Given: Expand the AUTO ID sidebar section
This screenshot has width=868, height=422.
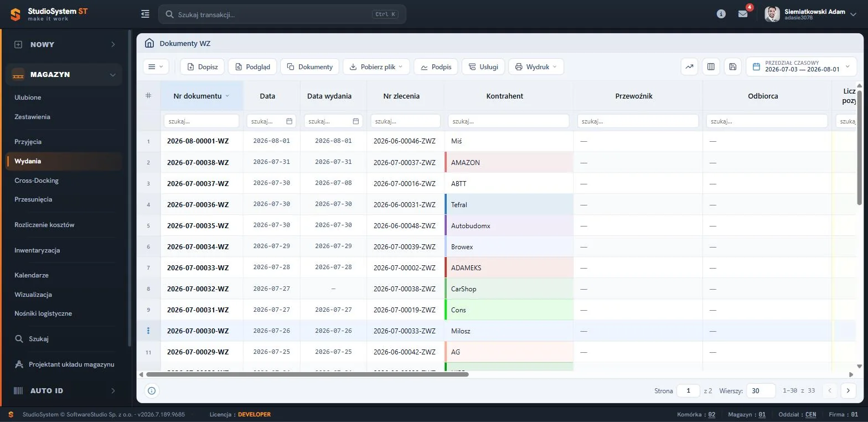Looking at the screenshot, I should 64,390.
